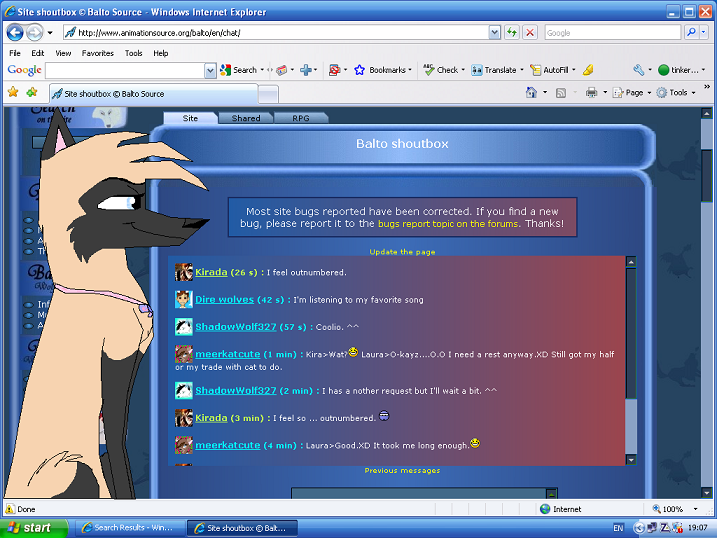Click the Favorites Center star icon

point(13,92)
